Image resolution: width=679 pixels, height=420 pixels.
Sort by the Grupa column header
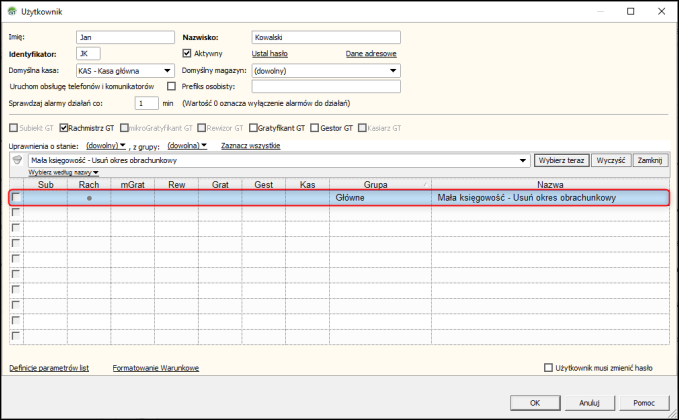pos(380,184)
